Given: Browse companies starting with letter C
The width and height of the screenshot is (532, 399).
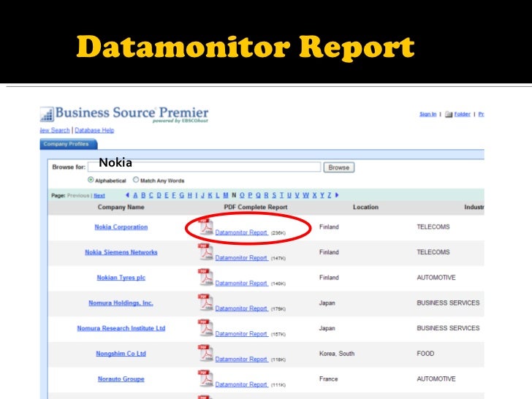Looking at the screenshot, I should click(151, 195).
